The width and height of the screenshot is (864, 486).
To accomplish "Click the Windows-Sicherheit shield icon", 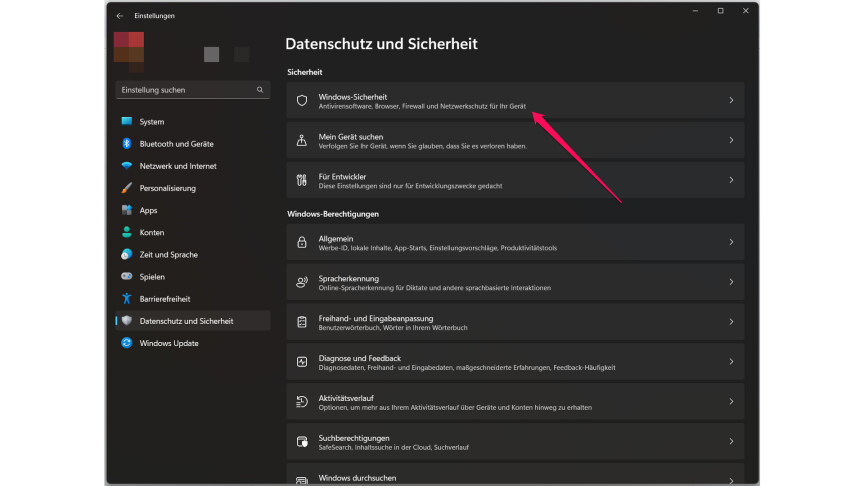I will pos(302,101).
